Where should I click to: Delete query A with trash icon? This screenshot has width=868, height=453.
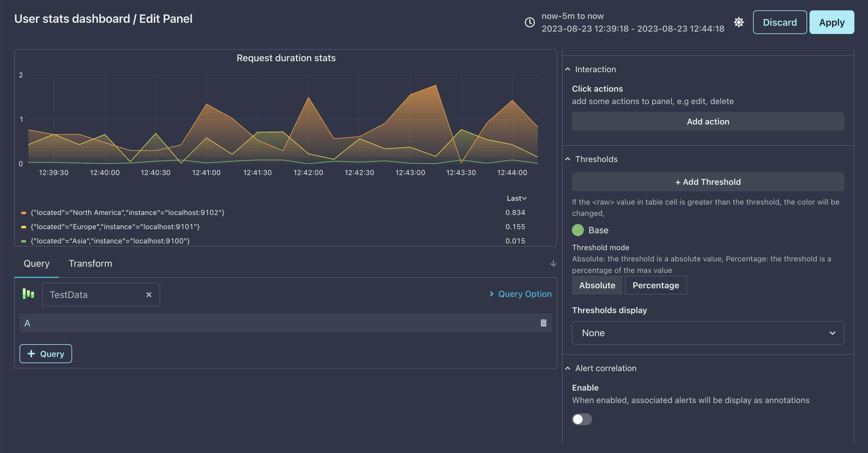pos(543,323)
